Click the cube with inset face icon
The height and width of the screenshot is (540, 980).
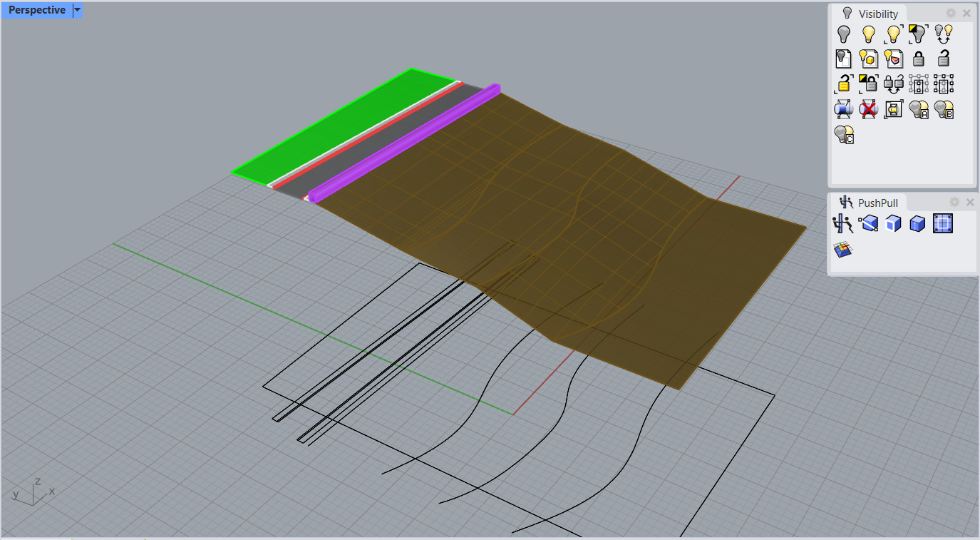tap(893, 224)
